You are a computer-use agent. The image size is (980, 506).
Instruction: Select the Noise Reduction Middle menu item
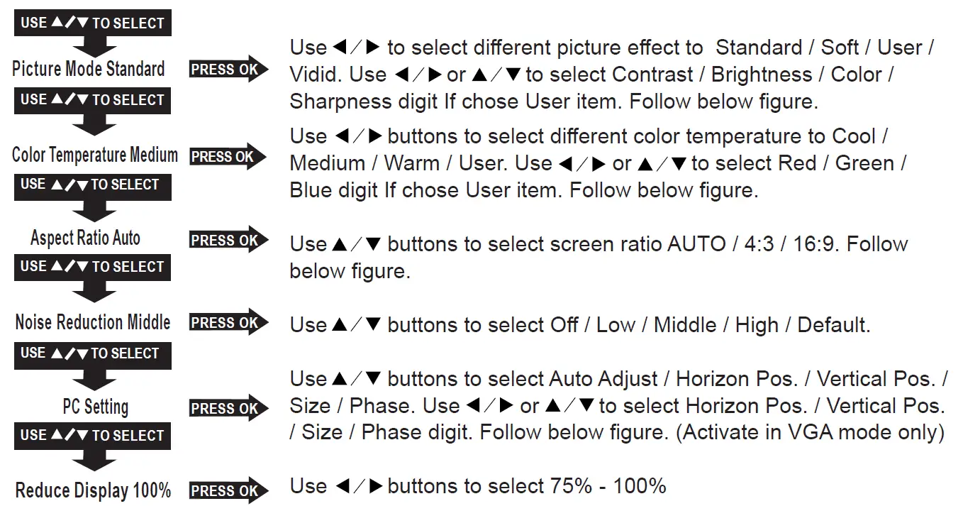point(93,323)
